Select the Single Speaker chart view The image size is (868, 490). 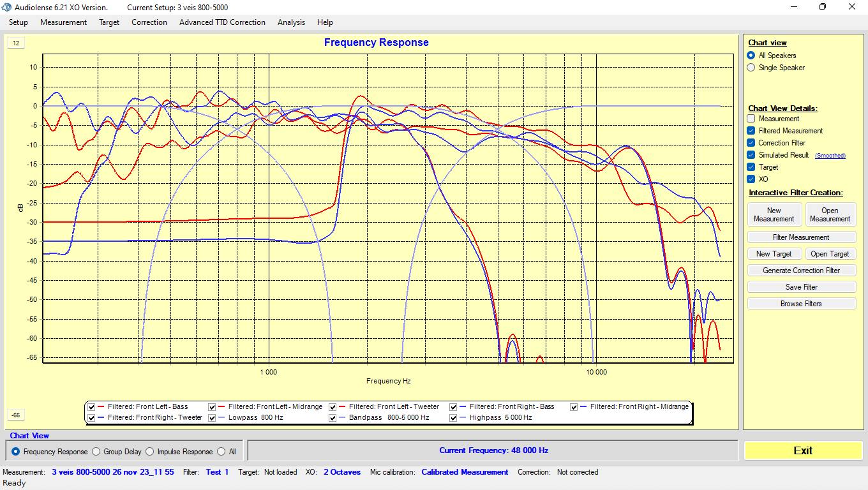pos(751,68)
